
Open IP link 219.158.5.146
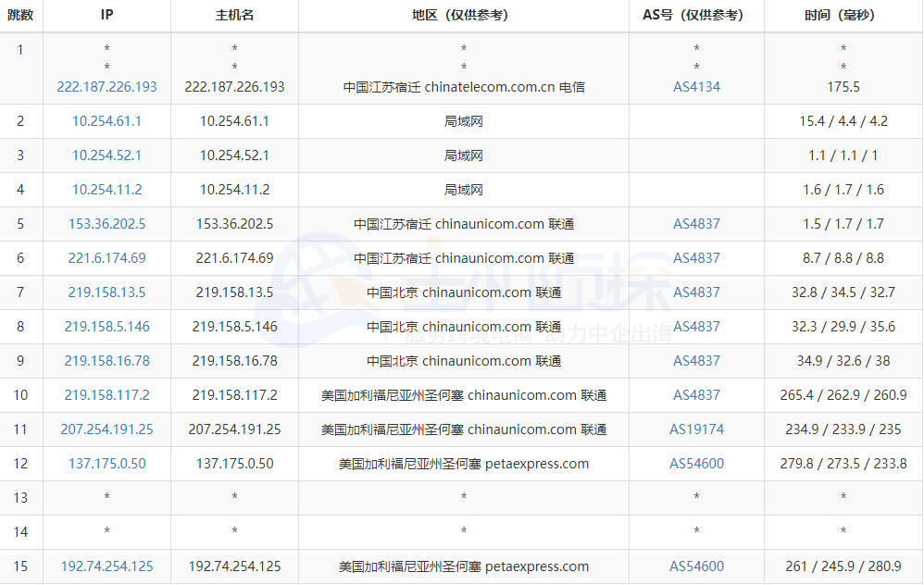pos(106,327)
